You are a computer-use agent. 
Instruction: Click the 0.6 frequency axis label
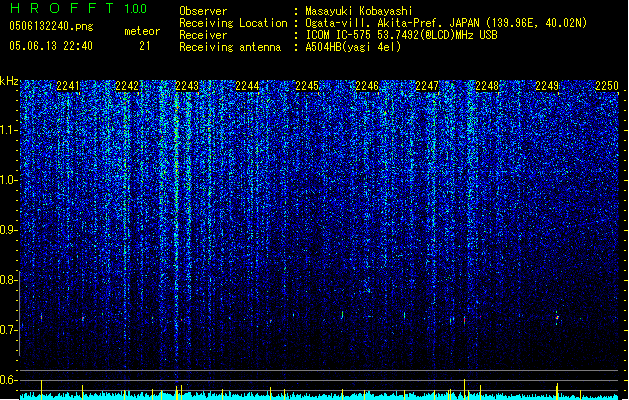[x=8, y=380]
